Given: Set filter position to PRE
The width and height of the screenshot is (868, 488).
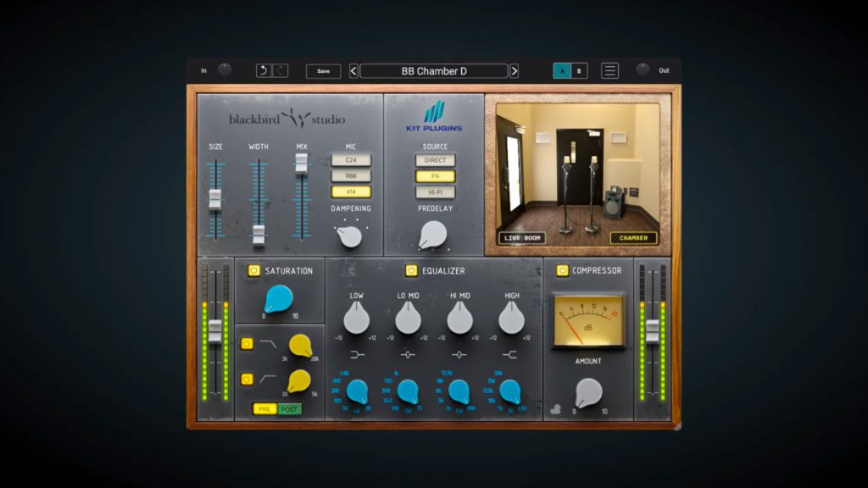Looking at the screenshot, I should (264, 409).
